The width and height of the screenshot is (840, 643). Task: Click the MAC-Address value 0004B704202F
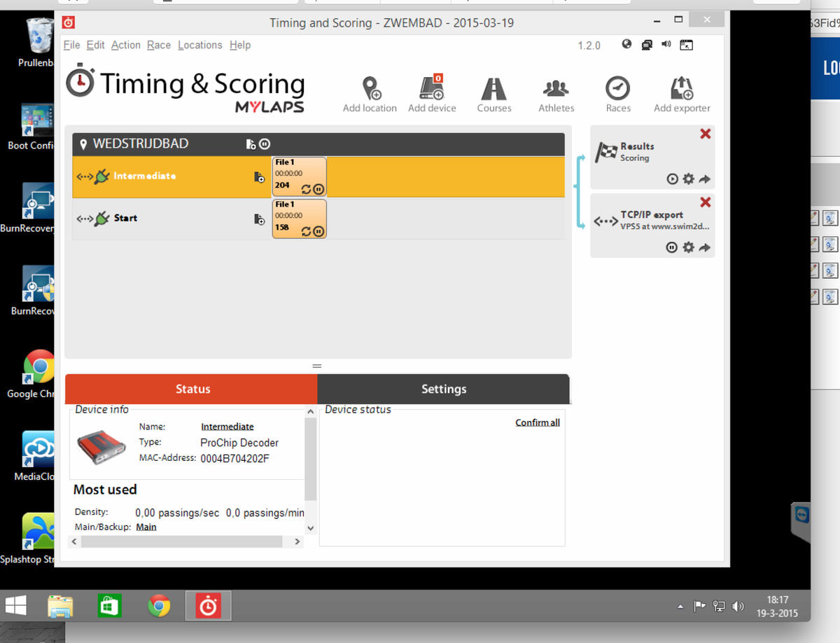[234, 459]
